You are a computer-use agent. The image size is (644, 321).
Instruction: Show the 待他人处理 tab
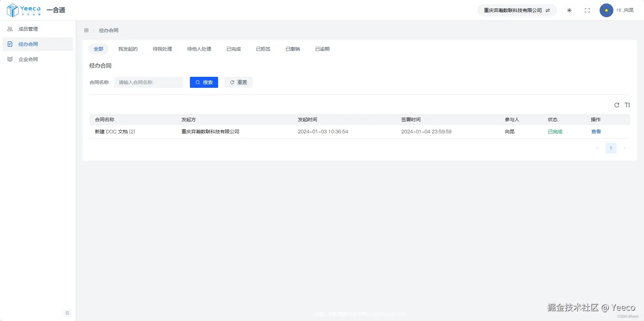click(x=199, y=49)
